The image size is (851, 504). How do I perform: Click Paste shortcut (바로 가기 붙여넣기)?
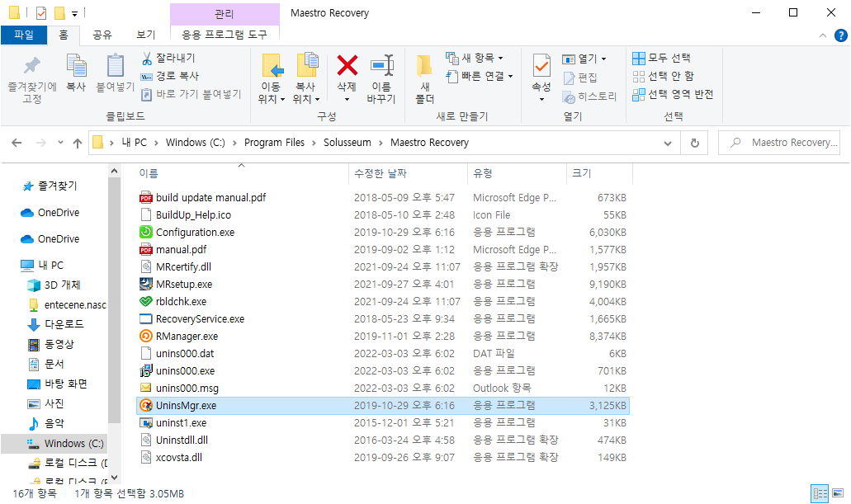pos(191,94)
